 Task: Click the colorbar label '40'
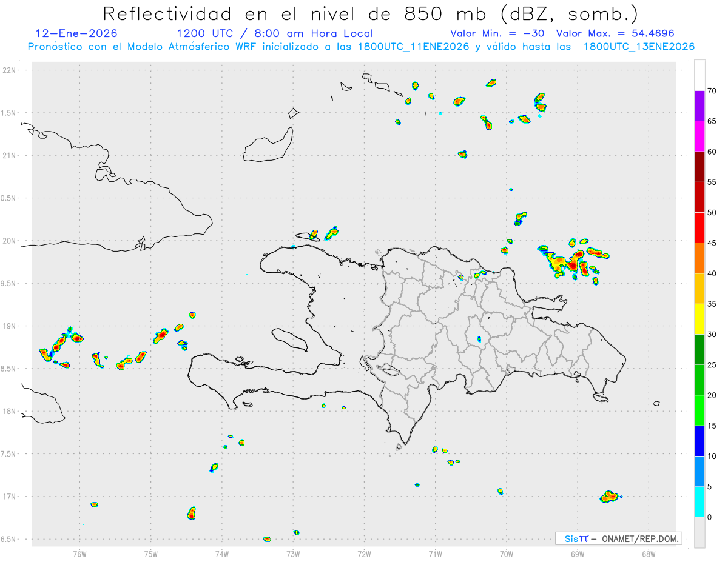click(x=712, y=273)
